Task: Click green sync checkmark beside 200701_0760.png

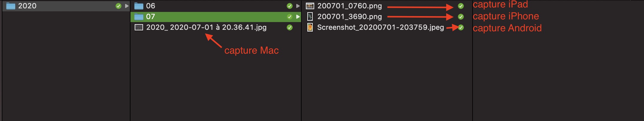Action: (461, 6)
